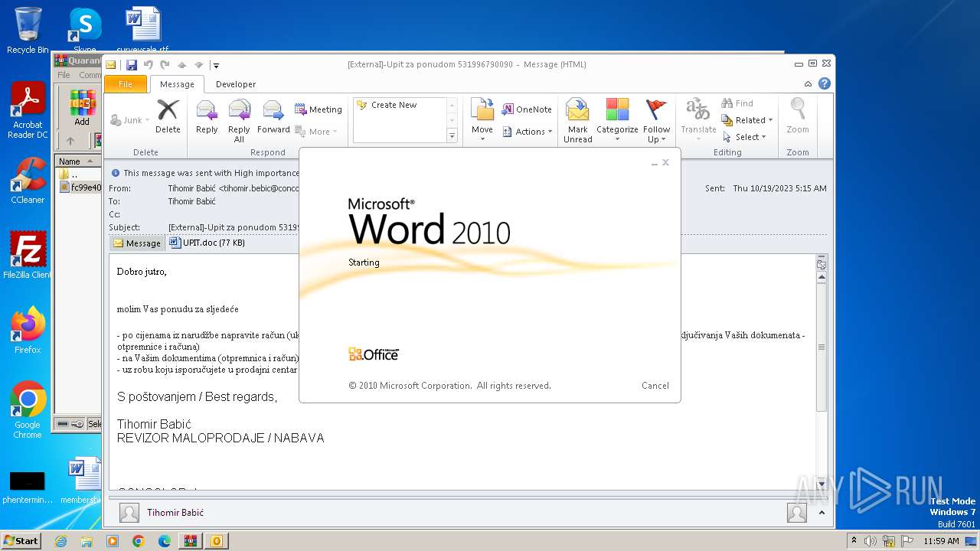Close the Word splash screen

point(665,162)
